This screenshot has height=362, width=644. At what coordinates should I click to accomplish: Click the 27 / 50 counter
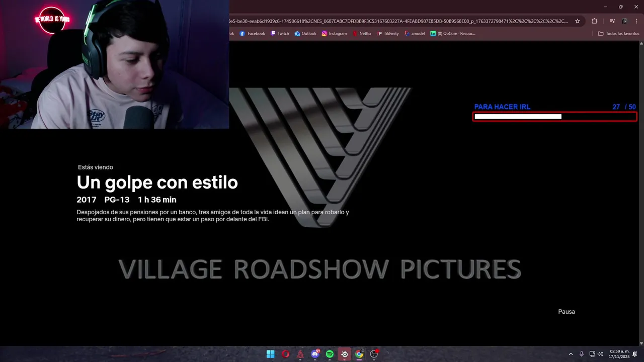[624, 107]
